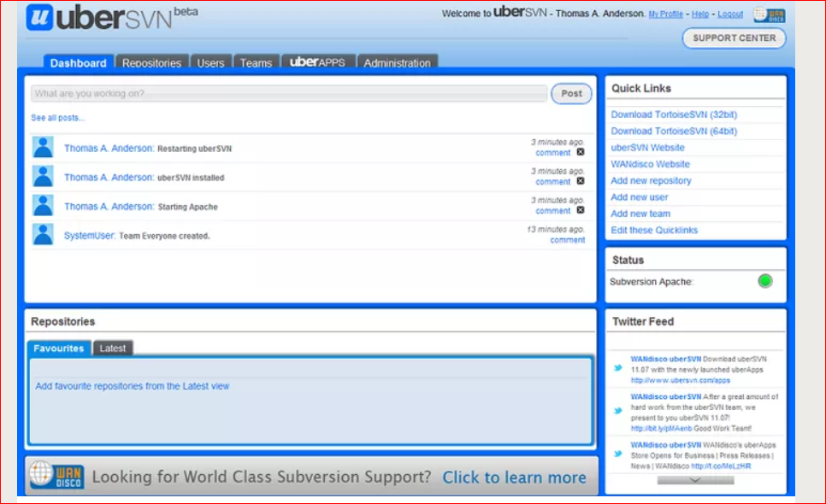Visit the WANdisco Website quick link
Image resolution: width=826 pixels, height=504 pixels.
pos(650,164)
